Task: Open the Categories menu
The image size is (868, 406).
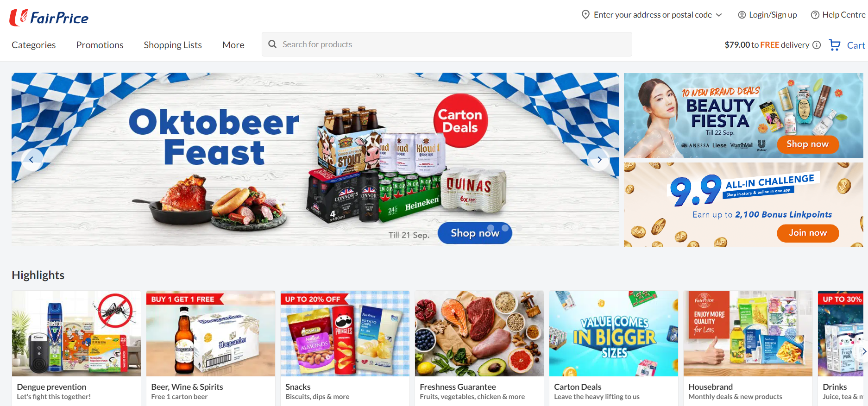Action: [x=34, y=45]
